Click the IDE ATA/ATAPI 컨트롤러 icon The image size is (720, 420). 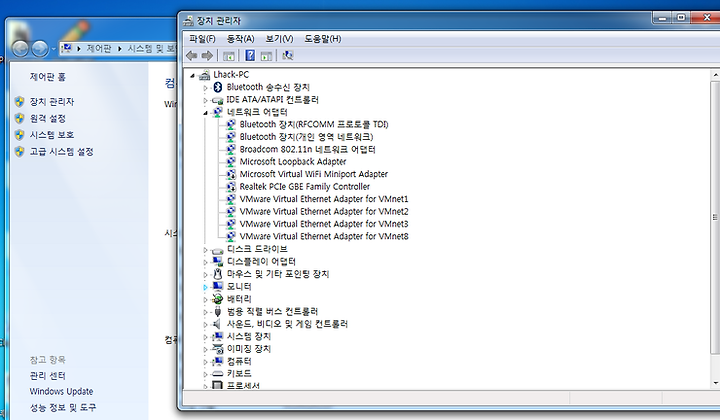click(218, 100)
